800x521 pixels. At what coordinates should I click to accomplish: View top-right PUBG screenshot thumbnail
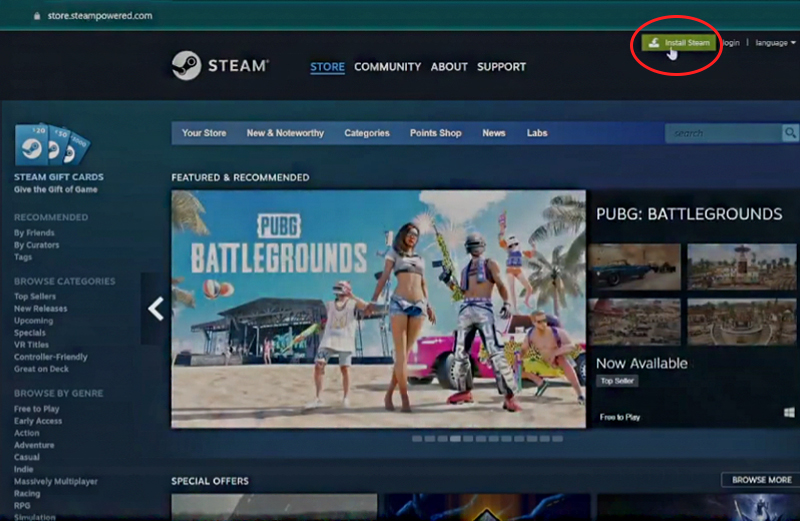(741, 267)
